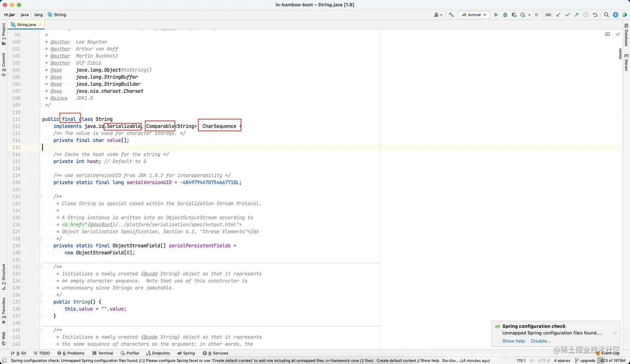Click the serialVersionUID field name on line 120
The height and width of the screenshot is (364, 630).
[x=149, y=182]
